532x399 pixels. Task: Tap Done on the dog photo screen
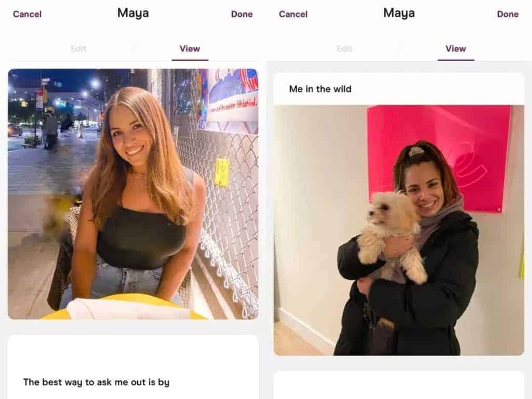click(x=508, y=14)
